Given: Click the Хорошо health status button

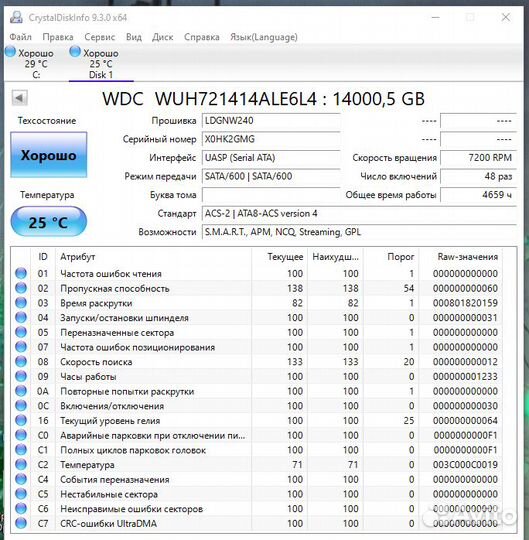Looking at the screenshot, I should pyautogui.click(x=49, y=155).
